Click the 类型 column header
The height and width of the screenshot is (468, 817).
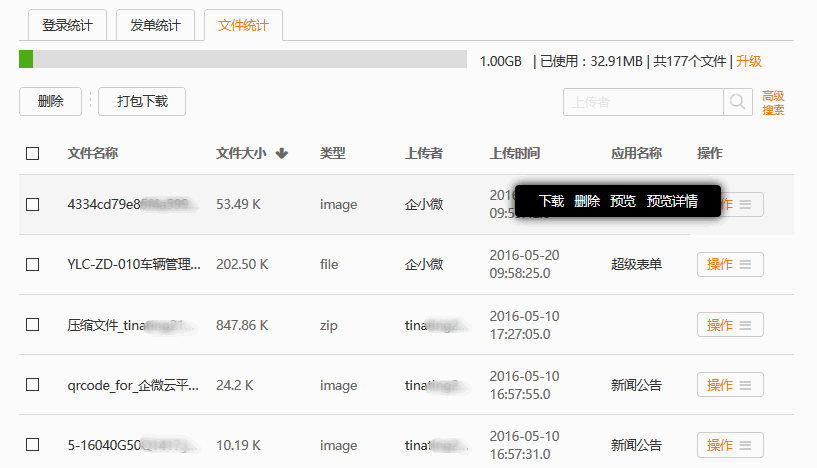pyautogui.click(x=333, y=153)
